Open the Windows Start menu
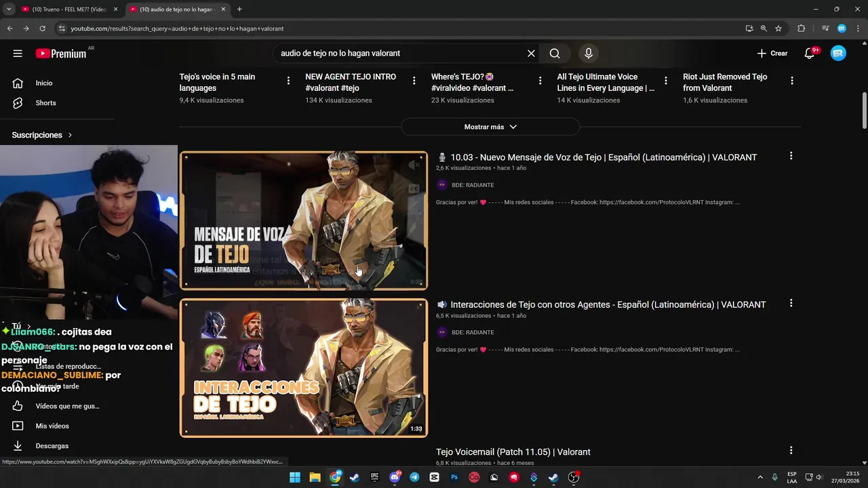The image size is (868, 488). pos(295,477)
